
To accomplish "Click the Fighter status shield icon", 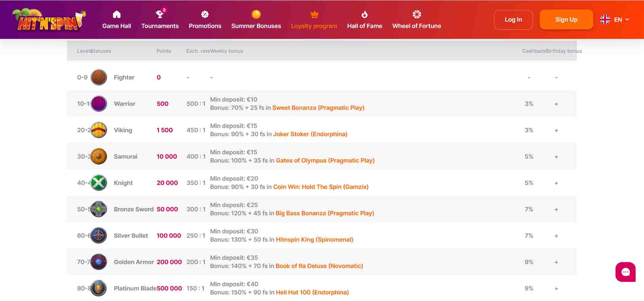I will coord(99,77).
